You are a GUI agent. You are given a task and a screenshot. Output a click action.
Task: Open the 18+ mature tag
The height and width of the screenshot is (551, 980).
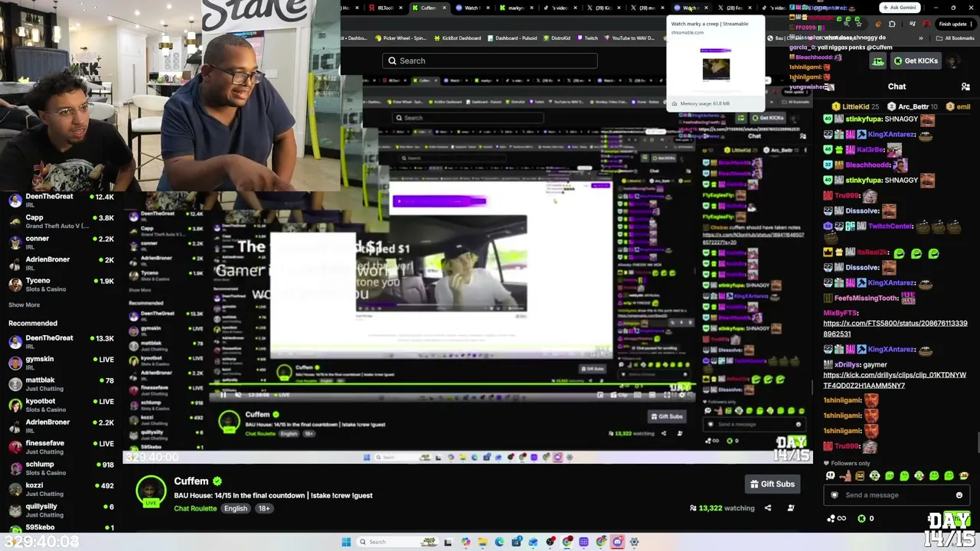(263, 508)
